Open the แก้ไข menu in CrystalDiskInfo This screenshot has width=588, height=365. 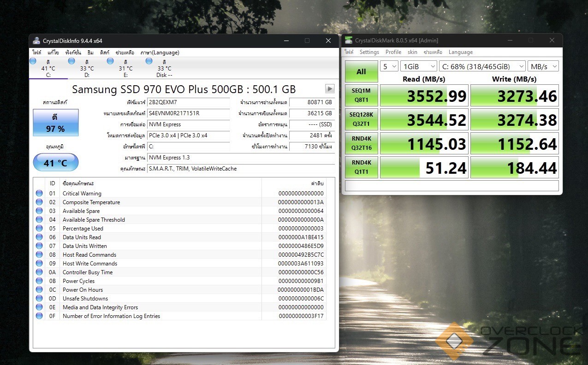point(53,53)
